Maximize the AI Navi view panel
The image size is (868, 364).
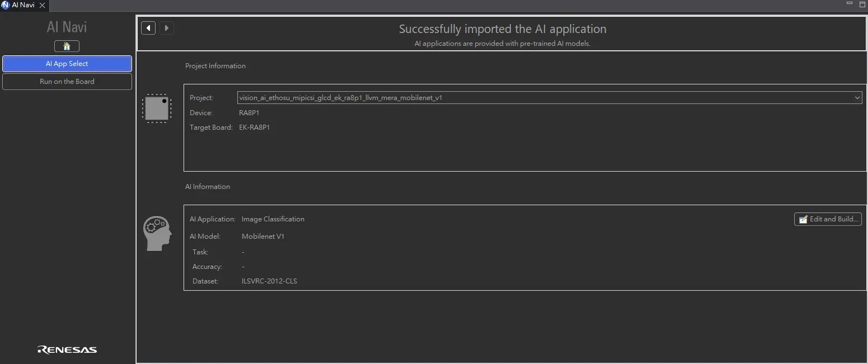[862, 4]
